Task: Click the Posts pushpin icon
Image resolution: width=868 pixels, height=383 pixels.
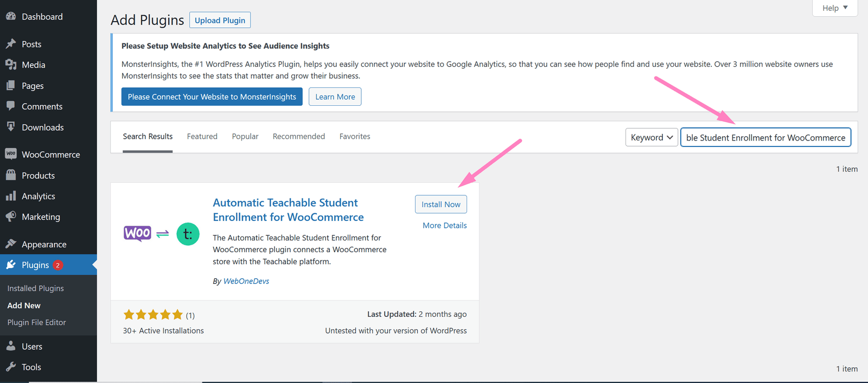Action: point(11,44)
